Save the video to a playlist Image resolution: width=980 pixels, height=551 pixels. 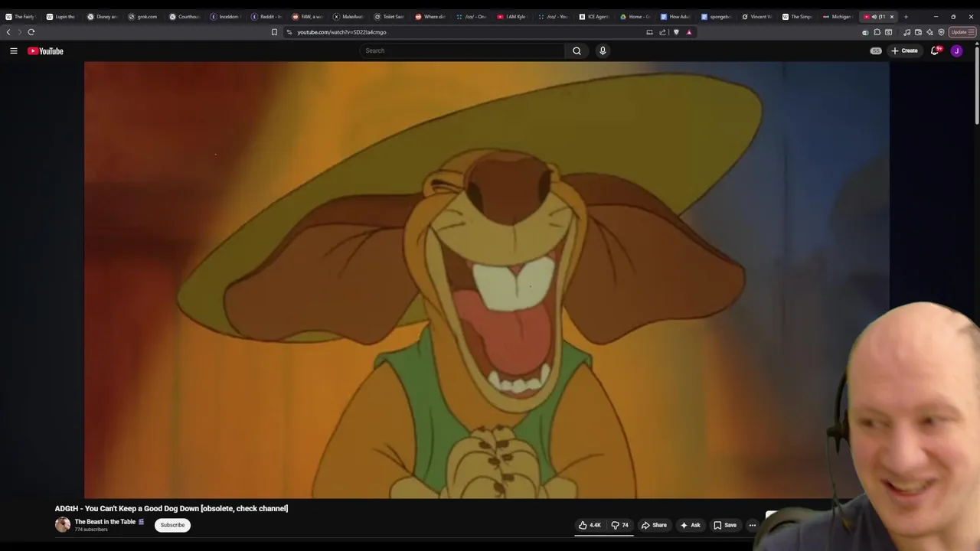(x=724, y=525)
